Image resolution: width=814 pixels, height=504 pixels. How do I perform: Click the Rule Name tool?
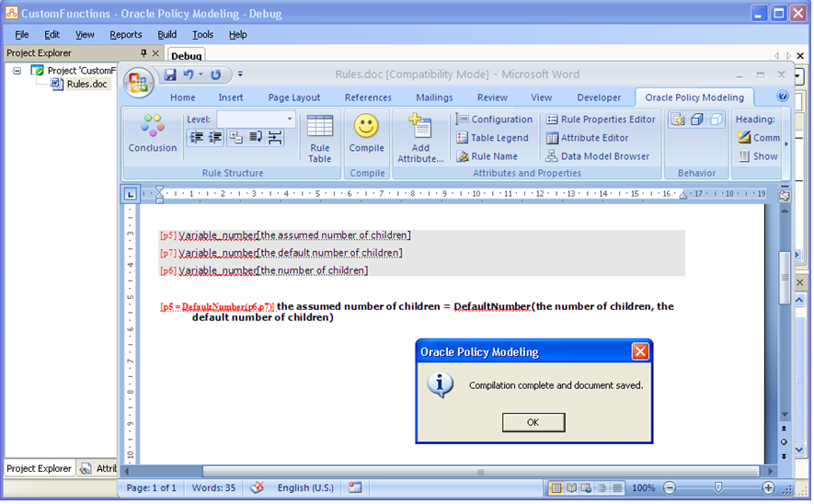click(x=487, y=156)
